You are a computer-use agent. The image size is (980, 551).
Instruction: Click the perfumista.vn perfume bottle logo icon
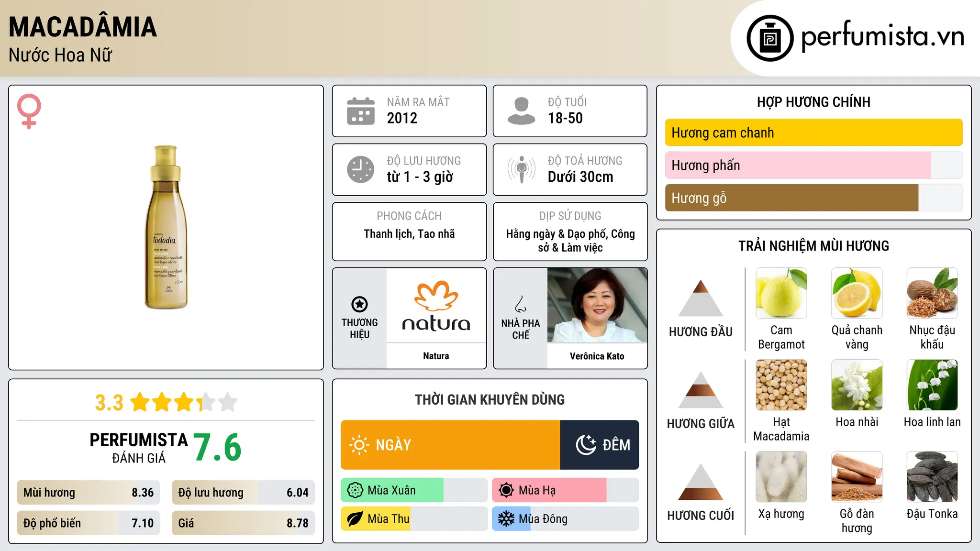click(770, 38)
